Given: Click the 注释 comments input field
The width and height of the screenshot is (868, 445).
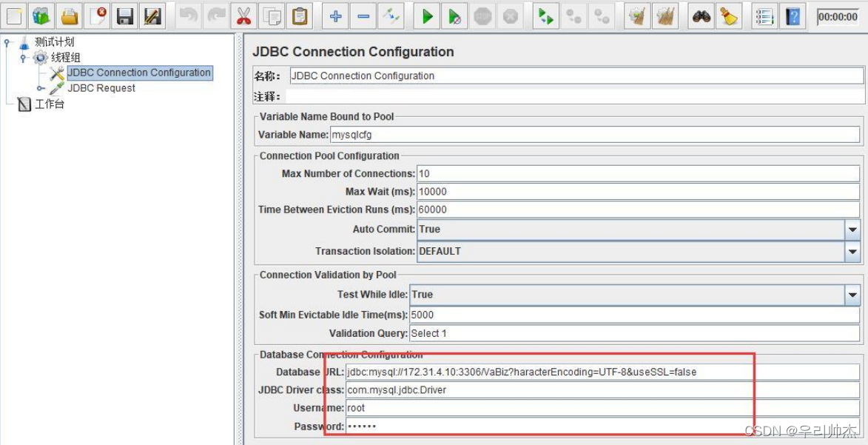Looking at the screenshot, I should tap(574, 96).
